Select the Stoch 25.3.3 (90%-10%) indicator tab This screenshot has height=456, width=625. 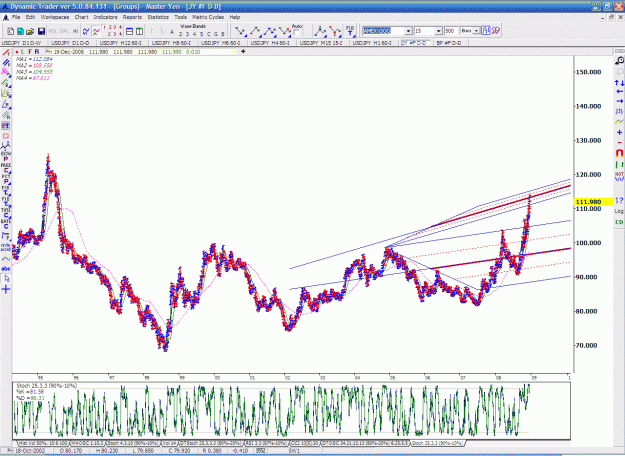point(438,443)
